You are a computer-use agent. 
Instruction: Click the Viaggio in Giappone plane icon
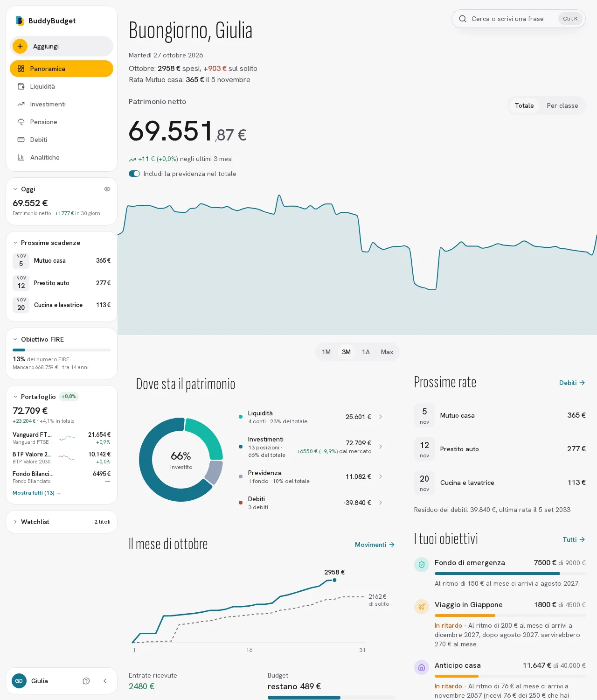(422, 607)
